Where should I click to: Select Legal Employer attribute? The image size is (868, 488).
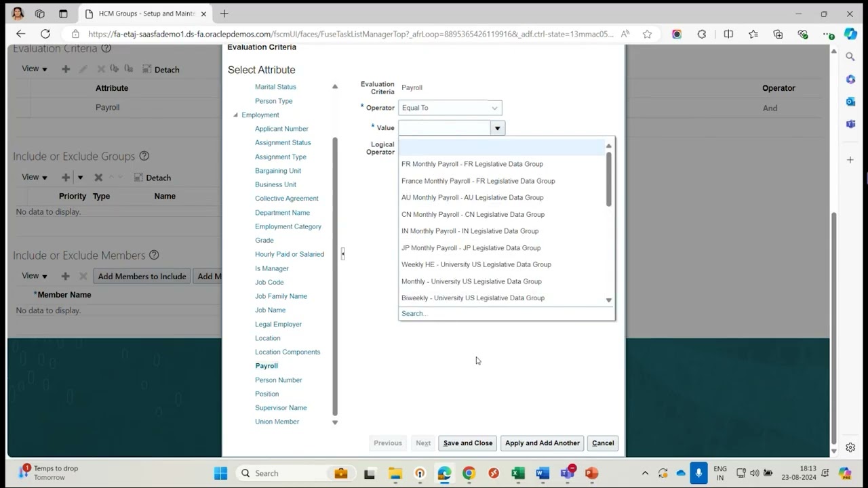pos(278,325)
